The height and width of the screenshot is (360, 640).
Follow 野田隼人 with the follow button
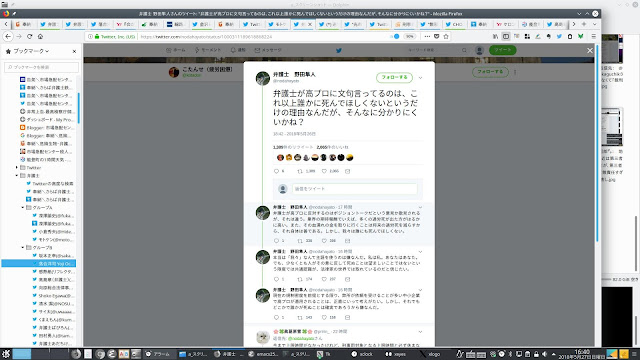click(394, 77)
